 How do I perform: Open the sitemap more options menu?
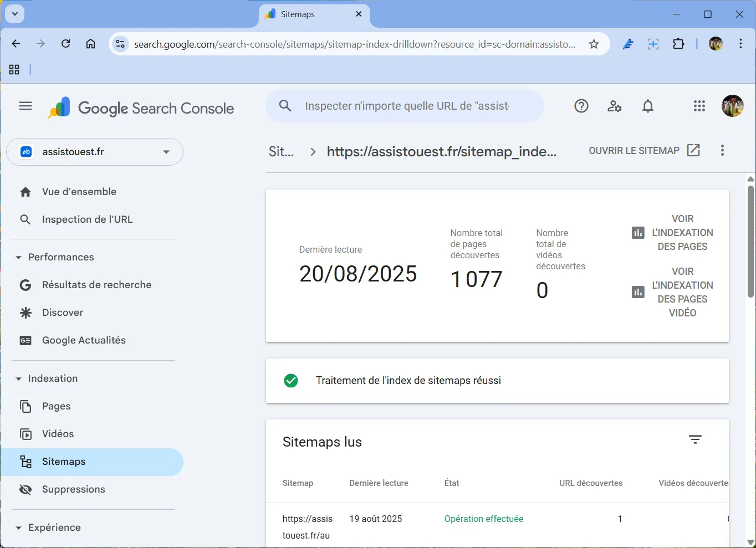coord(722,150)
